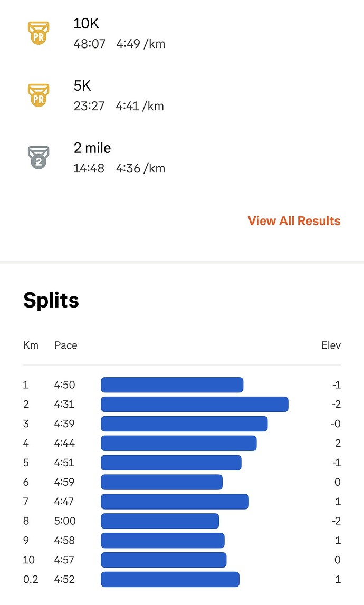Select the 4:58 kilometer 9 split bar
Image resolution: width=364 pixels, height=605 pixels.
pyautogui.click(x=162, y=541)
